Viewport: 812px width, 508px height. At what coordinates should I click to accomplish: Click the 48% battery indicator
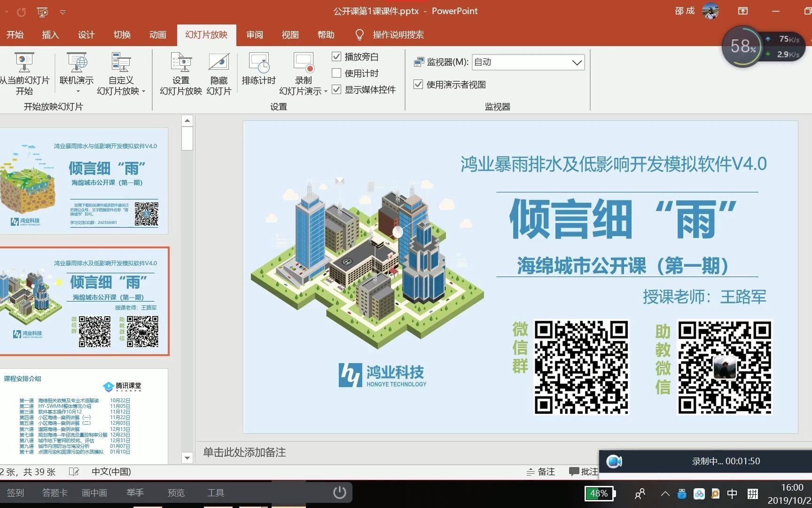(x=600, y=493)
